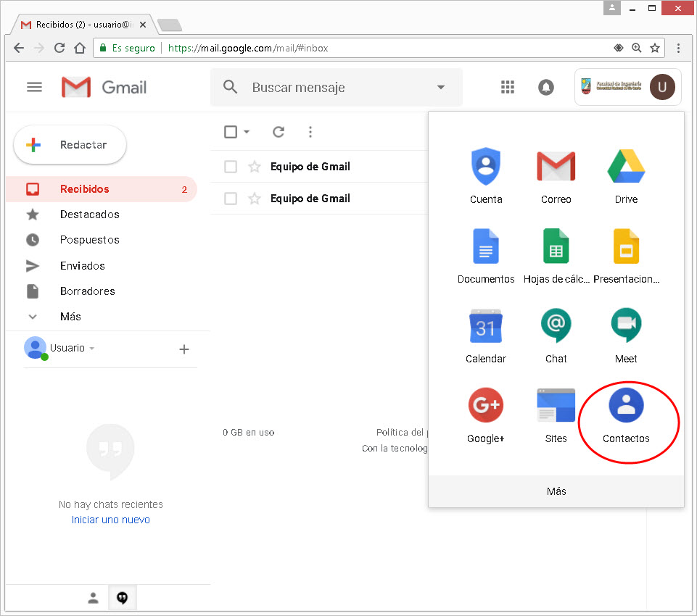This screenshot has height=616, width=697.
Task: Click the zoom icon in address bar
Action: coord(637,48)
